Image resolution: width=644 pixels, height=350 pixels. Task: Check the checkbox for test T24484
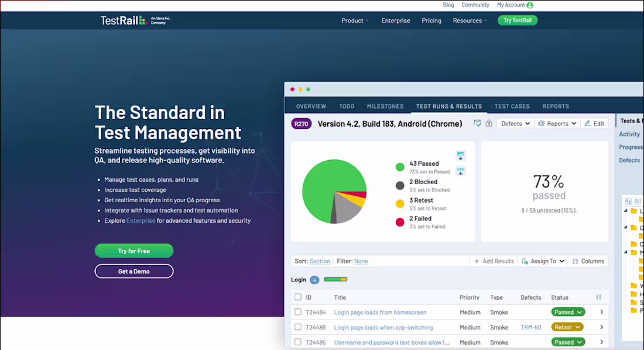click(298, 312)
